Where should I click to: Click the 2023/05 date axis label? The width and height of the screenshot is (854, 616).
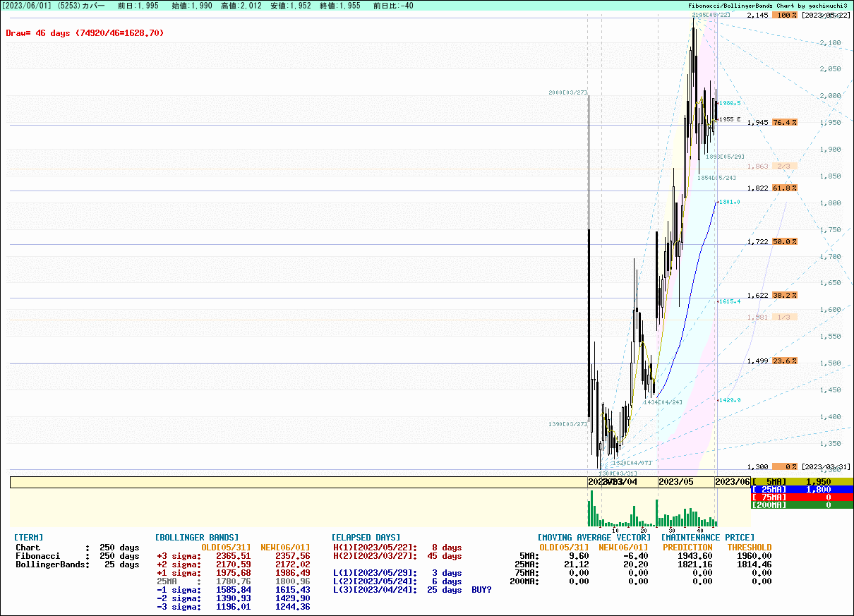(676, 481)
